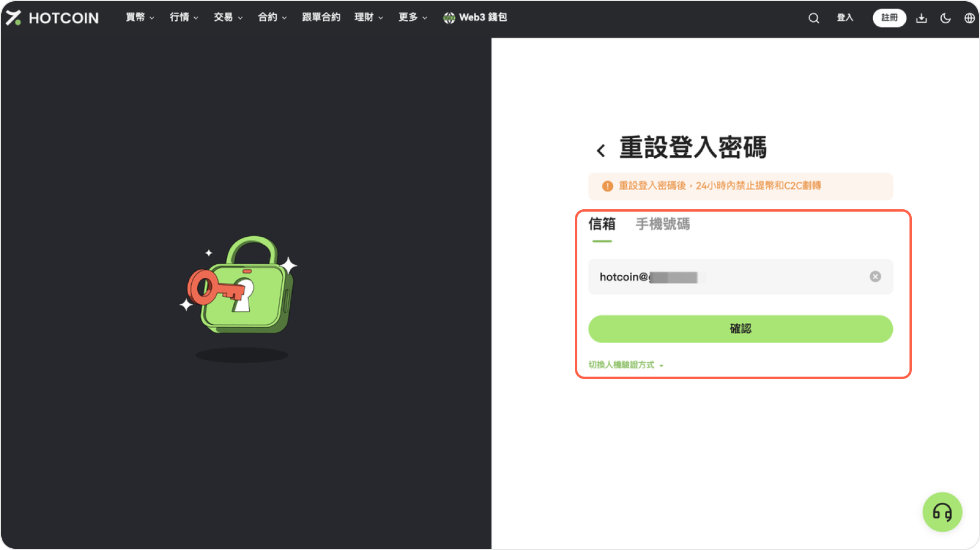Clear the email field with X icon
980x550 pixels.
tap(875, 276)
